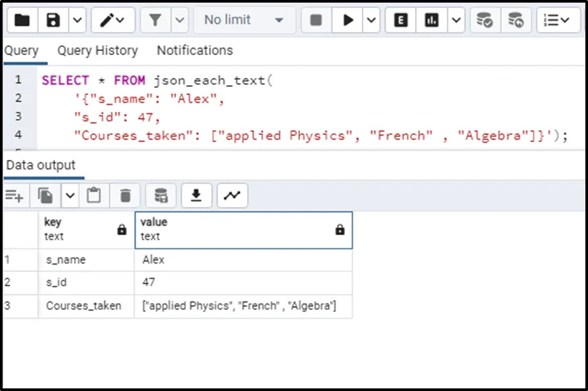
Task: Switch to the Notifications tab
Action: coord(195,50)
